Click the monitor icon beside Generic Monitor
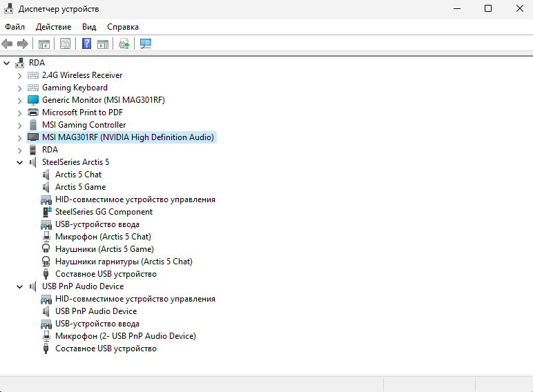 (x=33, y=100)
